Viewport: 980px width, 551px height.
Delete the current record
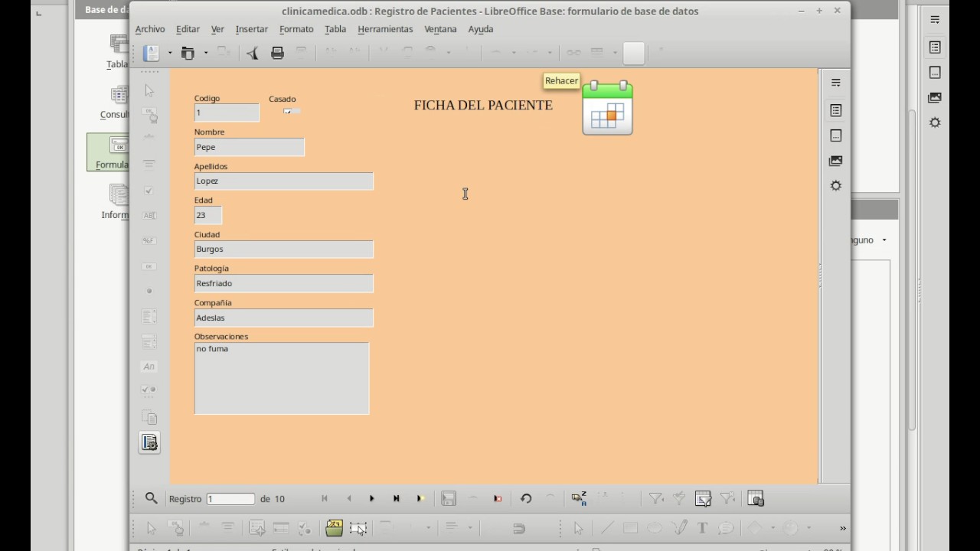tap(498, 498)
